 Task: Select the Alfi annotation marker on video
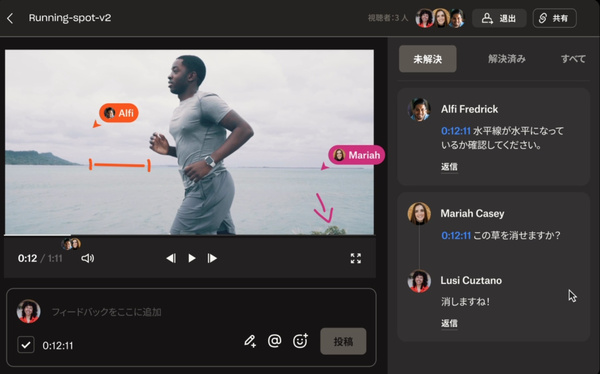119,113
